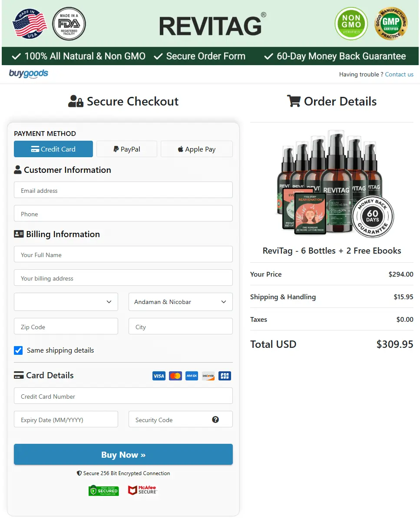
Task: Click the Security Code help question mark
Action: tap(216, 420)
